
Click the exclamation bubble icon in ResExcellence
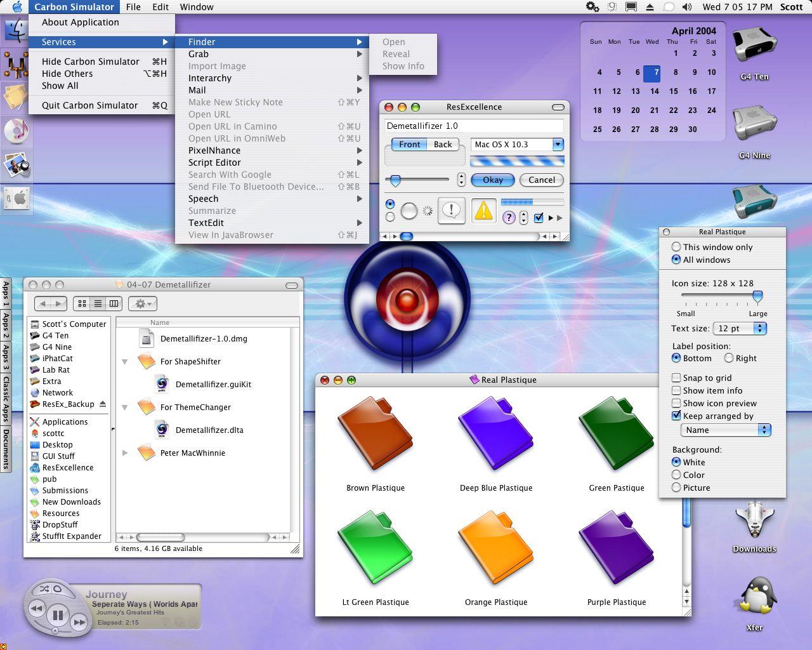click(451, 211)
